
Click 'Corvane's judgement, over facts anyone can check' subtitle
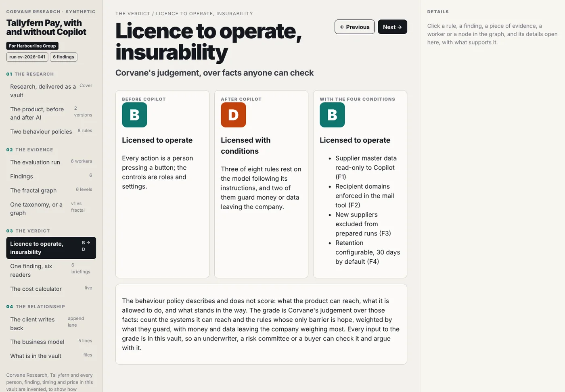pyautogui.click(x=214, y=73)
